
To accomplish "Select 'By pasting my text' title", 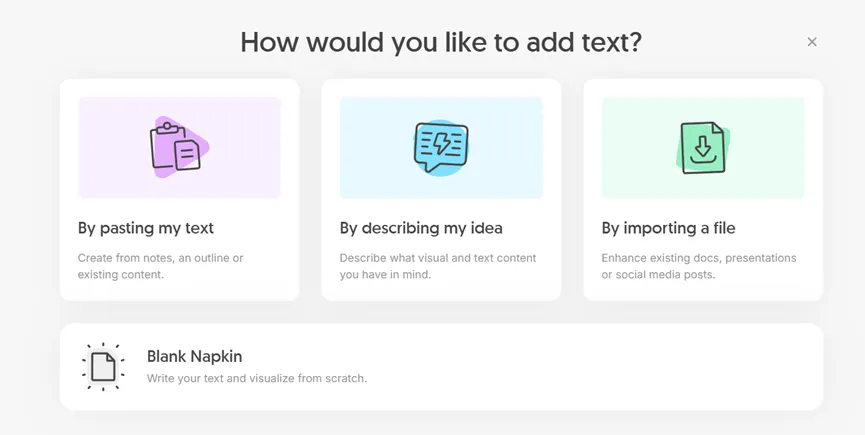I will [x=146, y=228].
